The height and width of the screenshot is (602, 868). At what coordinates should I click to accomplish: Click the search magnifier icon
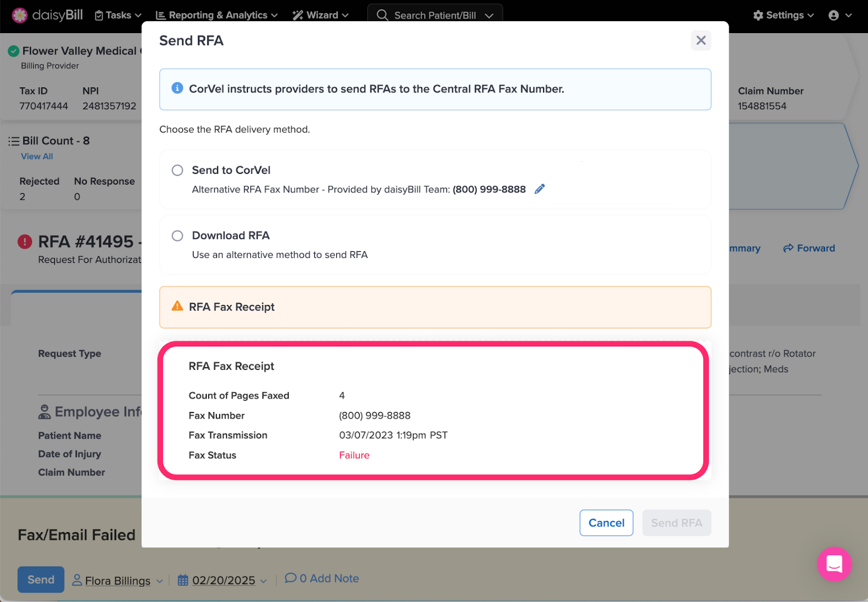click(x=382, y=15)
